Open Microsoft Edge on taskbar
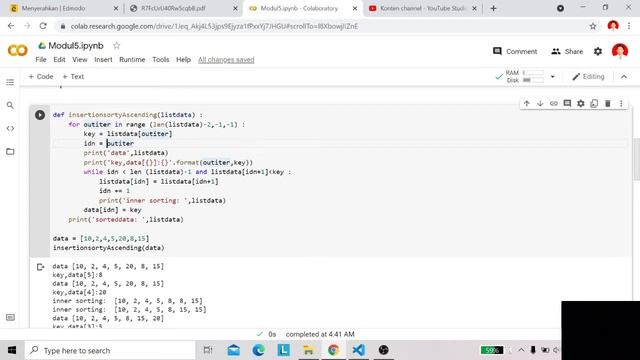Viewport: 640px width, 360px height. click(x=258, y=350)
